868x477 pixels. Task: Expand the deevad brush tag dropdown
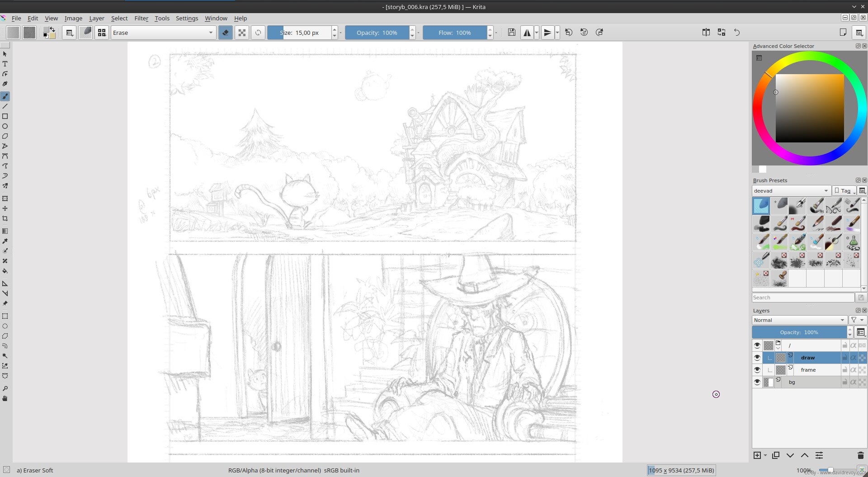pyautogui.click(x=791, y=191)
